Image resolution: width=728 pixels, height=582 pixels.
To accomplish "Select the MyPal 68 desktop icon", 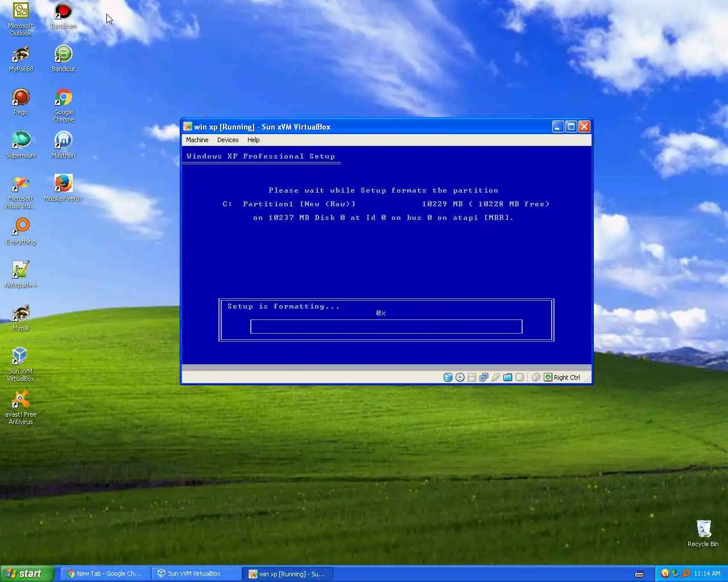I will click(20, 59).
